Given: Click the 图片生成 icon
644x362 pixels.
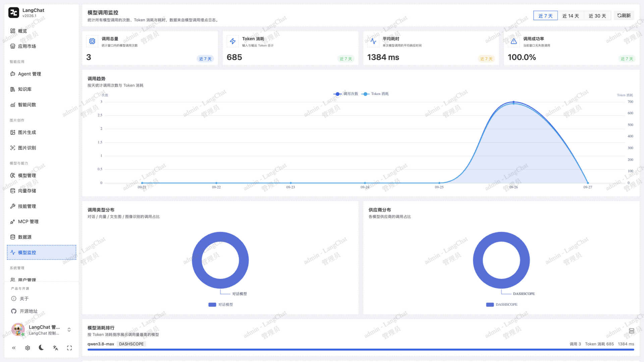Looking at the screenshot, I should click(13, 132).
